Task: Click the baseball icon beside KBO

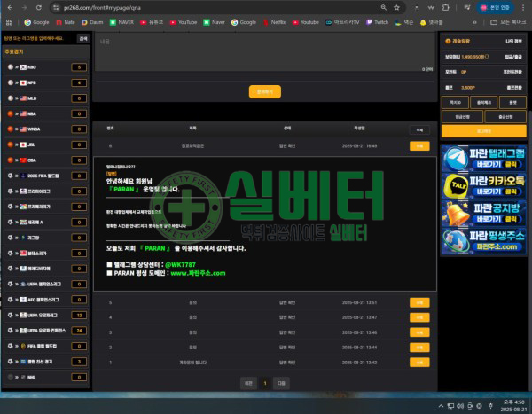Action: pos(11,67)
